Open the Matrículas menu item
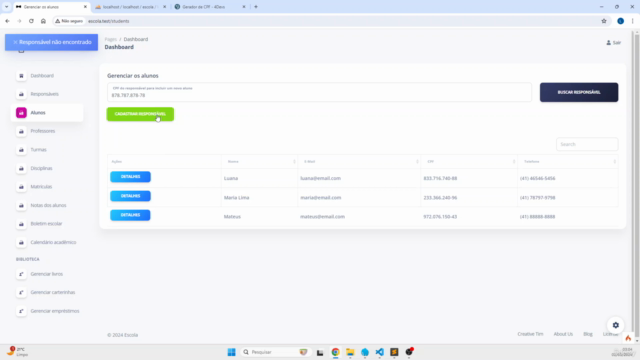This screenshot has width=640, height=360. [41, 187]
